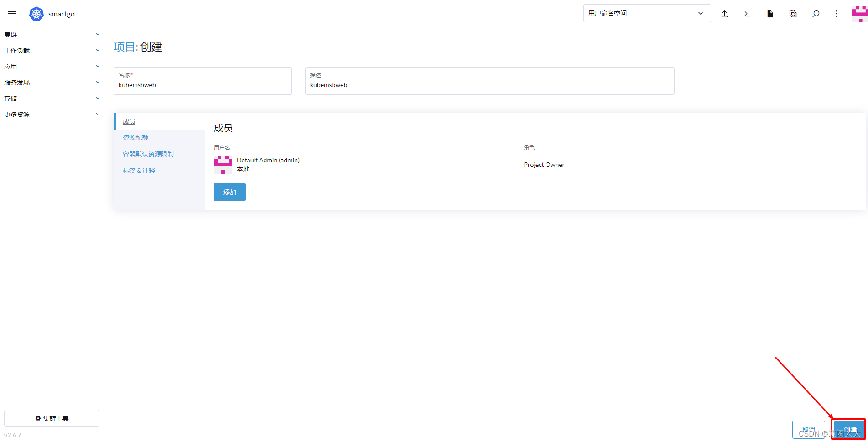Click the 创建 create button

849,430
